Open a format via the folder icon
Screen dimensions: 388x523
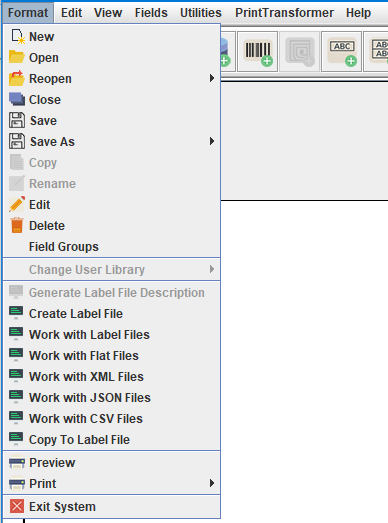coord(111,58)
